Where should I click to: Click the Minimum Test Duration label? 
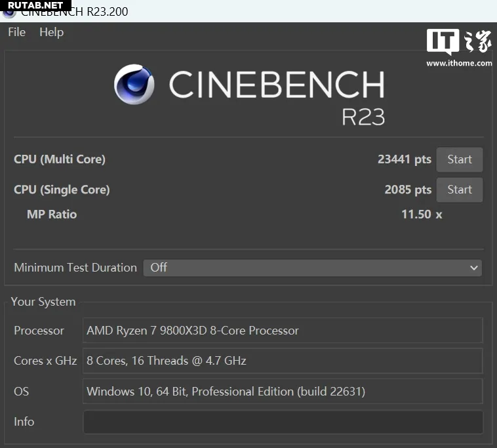(x=75, y=268)
